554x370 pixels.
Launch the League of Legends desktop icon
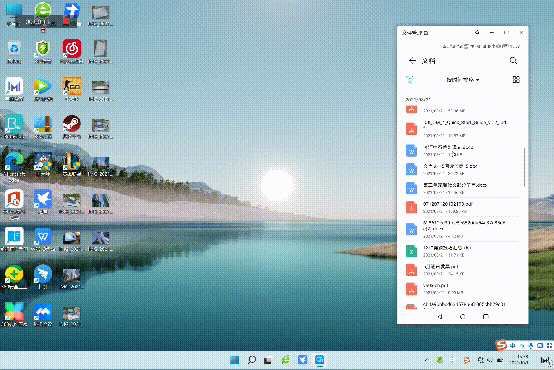(x=72, y=165)
